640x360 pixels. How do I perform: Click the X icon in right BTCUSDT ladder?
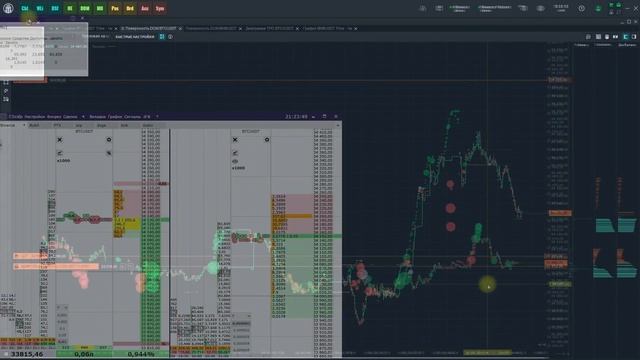click(235, 140)
